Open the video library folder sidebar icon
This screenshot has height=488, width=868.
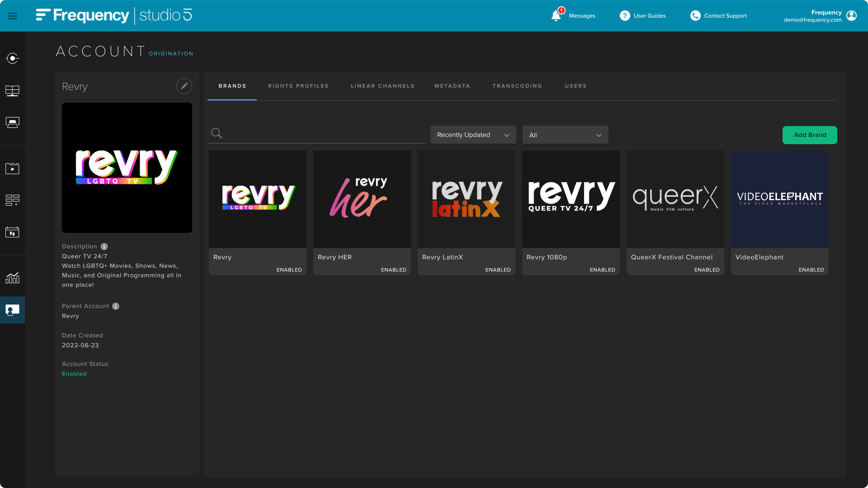[12, 169]
